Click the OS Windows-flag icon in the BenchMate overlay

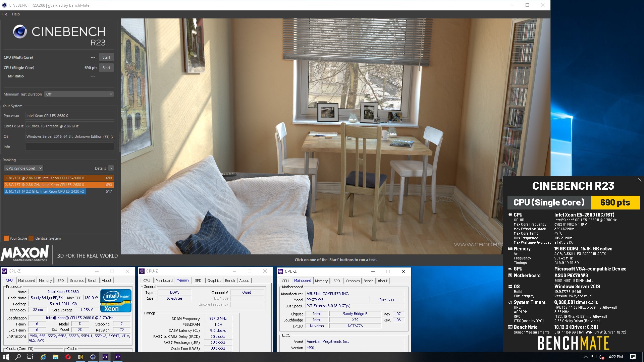click(x=510, y=287)
